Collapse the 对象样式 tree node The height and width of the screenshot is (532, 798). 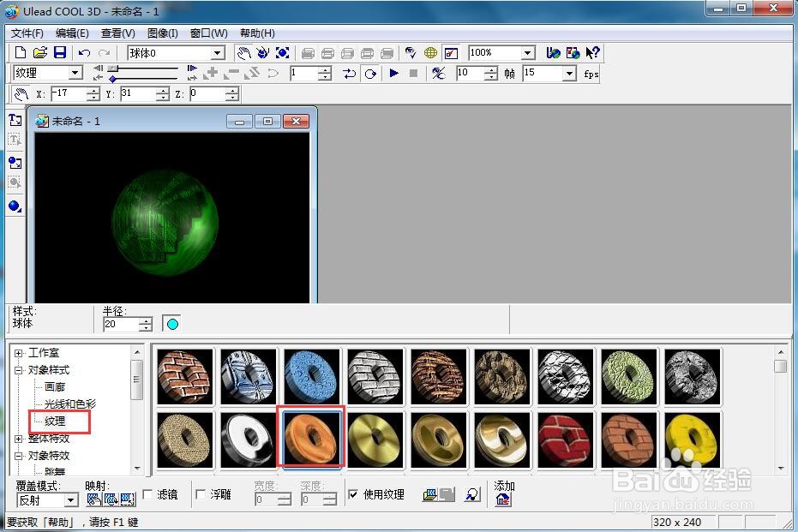(18, 370)
